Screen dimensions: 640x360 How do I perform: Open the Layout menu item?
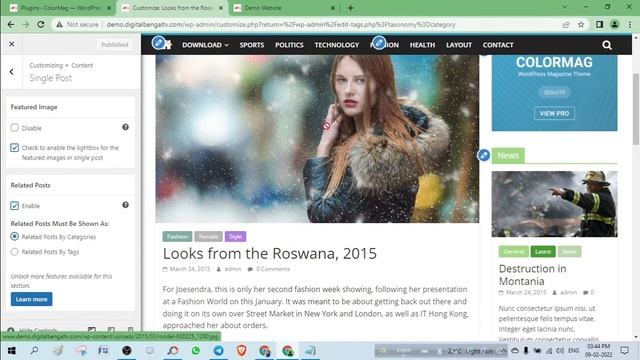[459, 45]
